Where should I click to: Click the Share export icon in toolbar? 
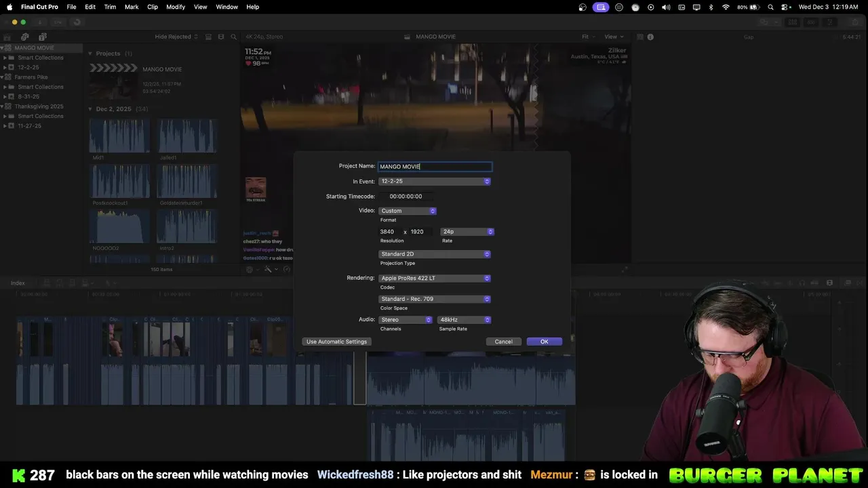pyautogui.click(x=854, y=22)
